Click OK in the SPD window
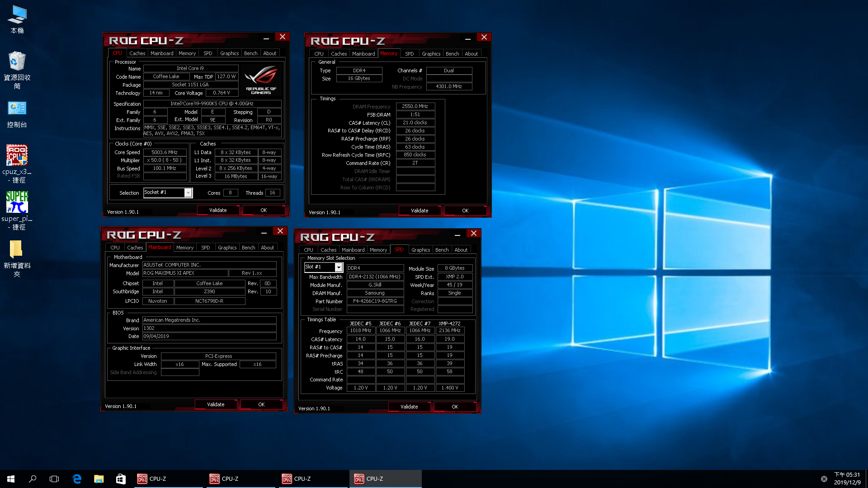 [455, 407]
